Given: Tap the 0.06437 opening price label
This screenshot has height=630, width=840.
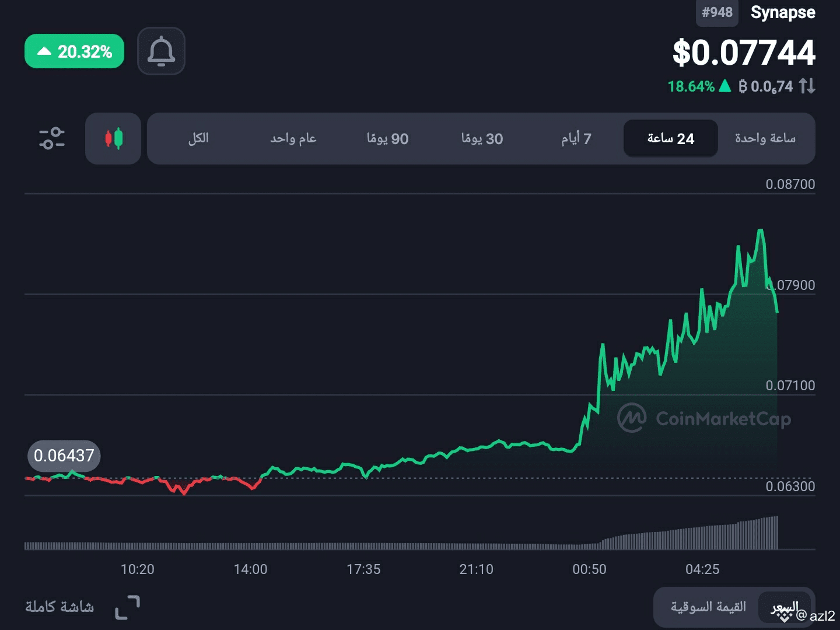Looking at the screenshot, I should 64,456.
